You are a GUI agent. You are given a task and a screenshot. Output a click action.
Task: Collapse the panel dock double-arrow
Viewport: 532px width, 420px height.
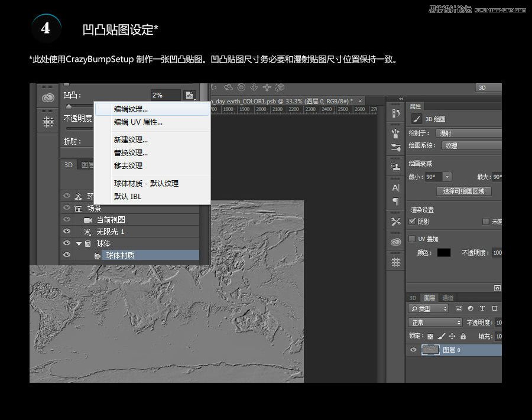[401, 99]
